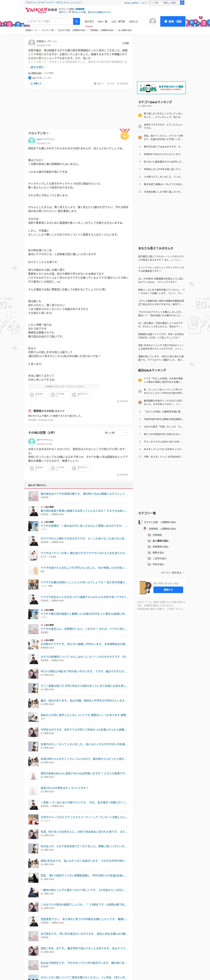210x980 pixels.
Task: Click the なるほど reaction on the best answer
Action: pyautogui.click(x=38, y=395)
